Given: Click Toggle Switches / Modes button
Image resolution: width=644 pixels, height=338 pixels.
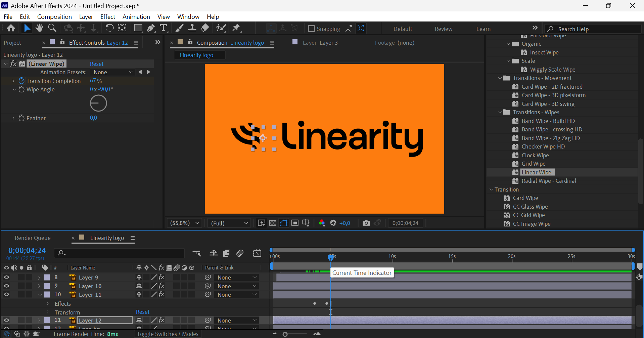Looking at the screenshot, I should click(x=168, y=334).
